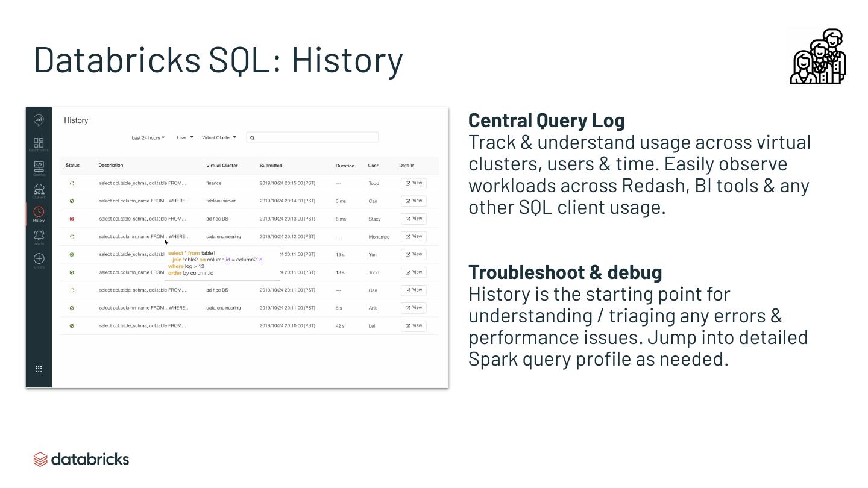Image resolution: width=868 pixels, height=488 pixels.
Task: Go to Clusters in the sidebar
Action: click(39, 190)
